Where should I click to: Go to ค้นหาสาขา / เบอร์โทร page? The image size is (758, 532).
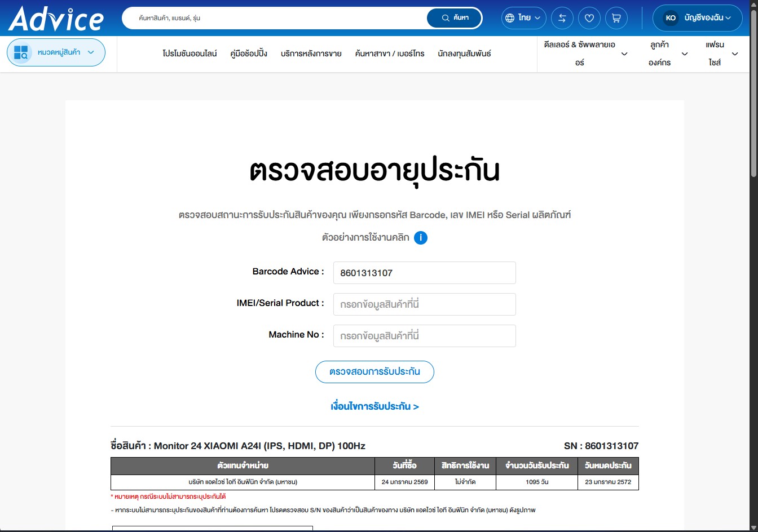coord(389,54)
